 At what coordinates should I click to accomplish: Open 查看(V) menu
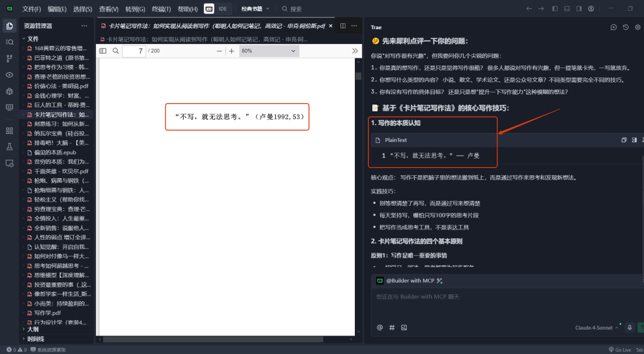109,9
